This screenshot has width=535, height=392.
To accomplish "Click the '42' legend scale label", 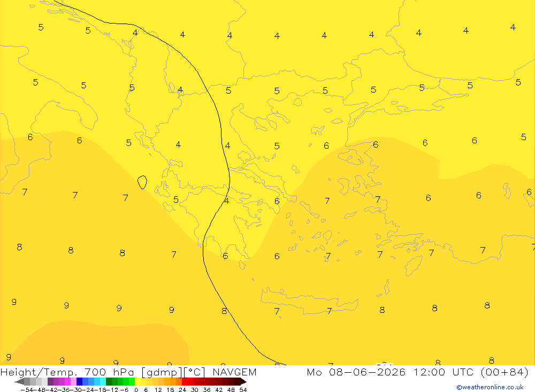I will 219,390.
